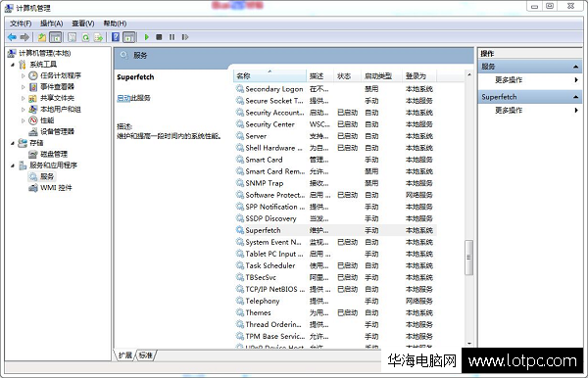The image size is (588, 378).
Task: Click the Refresh toolbar icon
Action: pyautogui.click(x=86, y=37)
